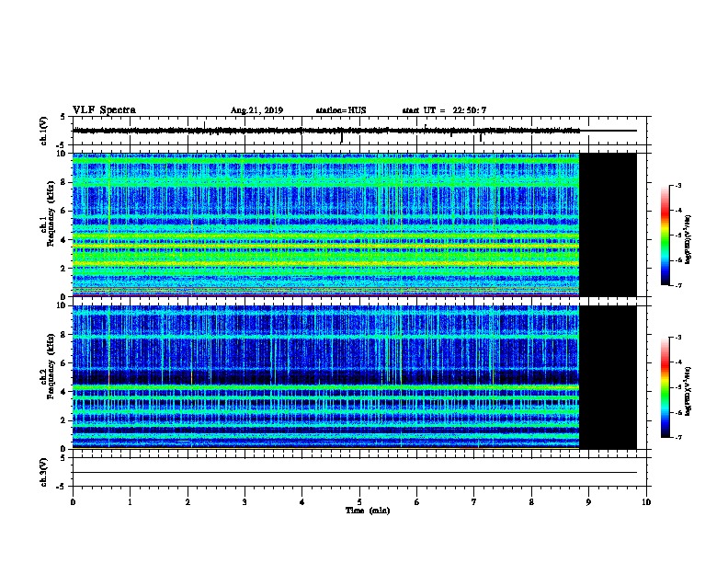Screen dimensions: 728x563
Task: Click the "ch.3(V)" axis label
Action: pos(43,472)
